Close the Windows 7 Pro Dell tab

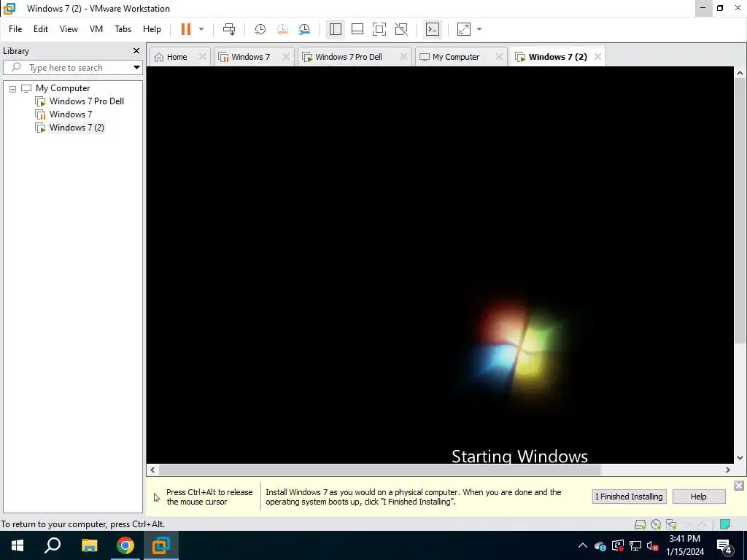tap(403, 57)
